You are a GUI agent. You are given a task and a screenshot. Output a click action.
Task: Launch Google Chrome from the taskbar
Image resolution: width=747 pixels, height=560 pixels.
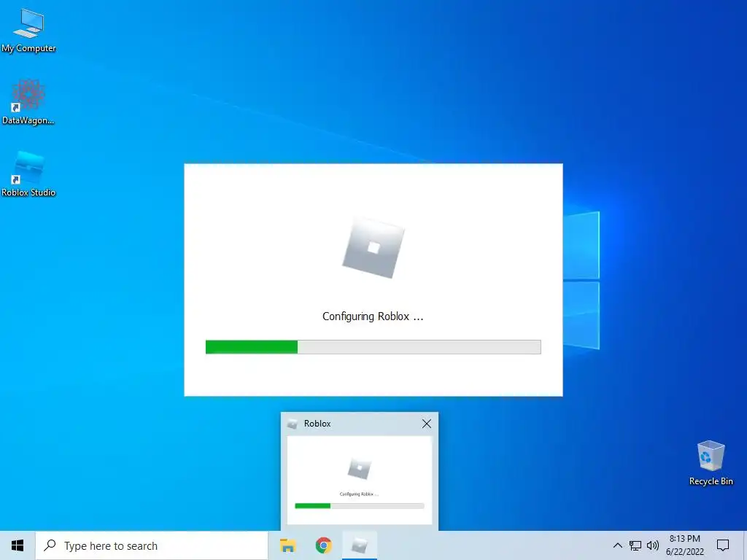pos(323,545)
